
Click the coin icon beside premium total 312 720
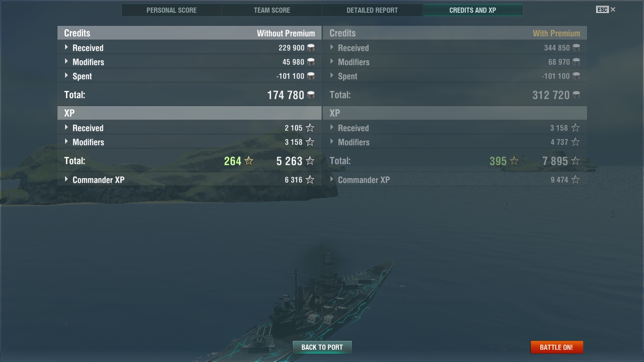coord(576,95)
